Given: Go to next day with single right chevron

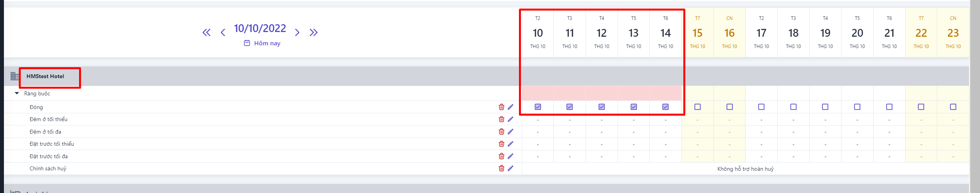Looking at the screenshot, I should [297, 32].
